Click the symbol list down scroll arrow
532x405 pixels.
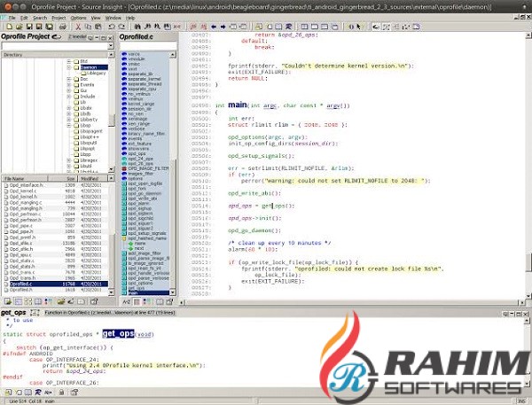pos(172,292)
